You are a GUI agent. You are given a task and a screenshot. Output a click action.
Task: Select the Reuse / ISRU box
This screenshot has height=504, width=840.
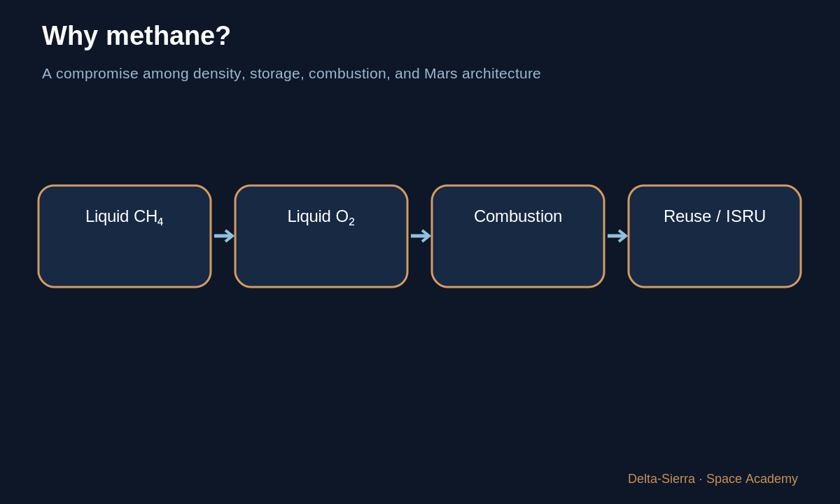click(x=715, y=237)
